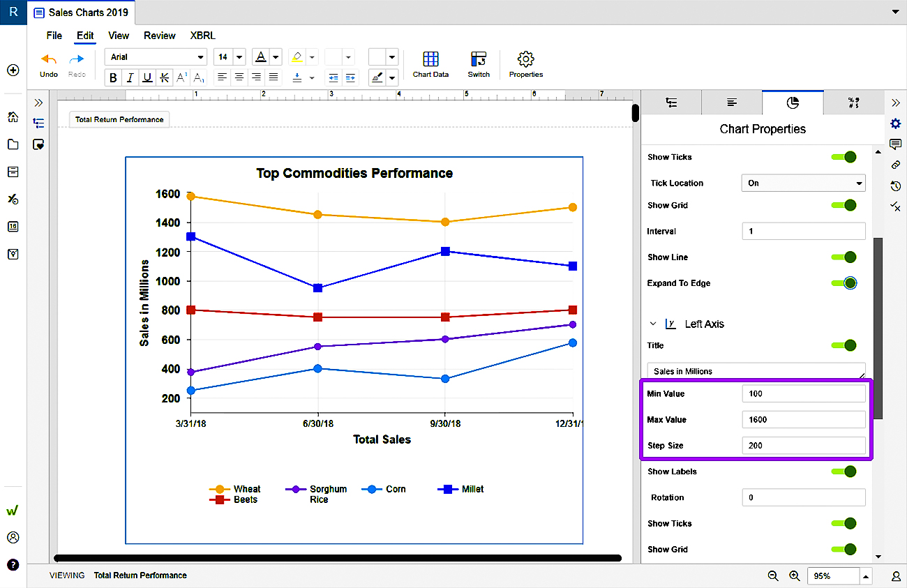Screen dimensions: 907x588
Task: Open the Help question mark icon
Action: [13, 564]
